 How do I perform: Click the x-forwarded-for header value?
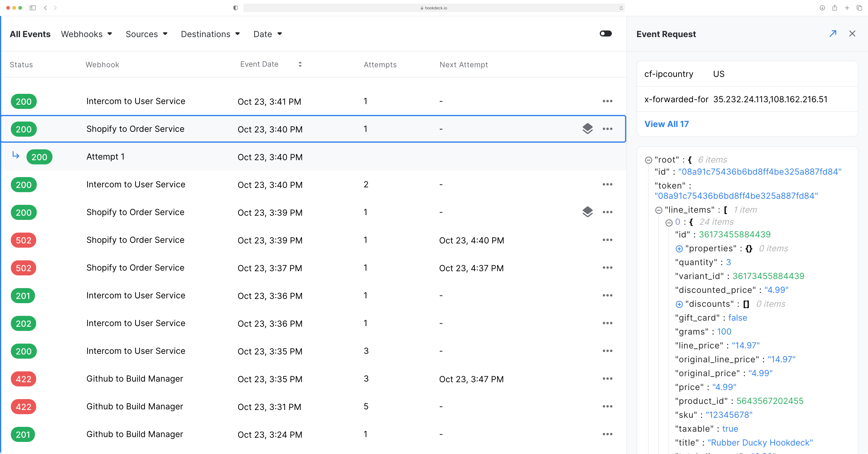click(x=770, y=99)
